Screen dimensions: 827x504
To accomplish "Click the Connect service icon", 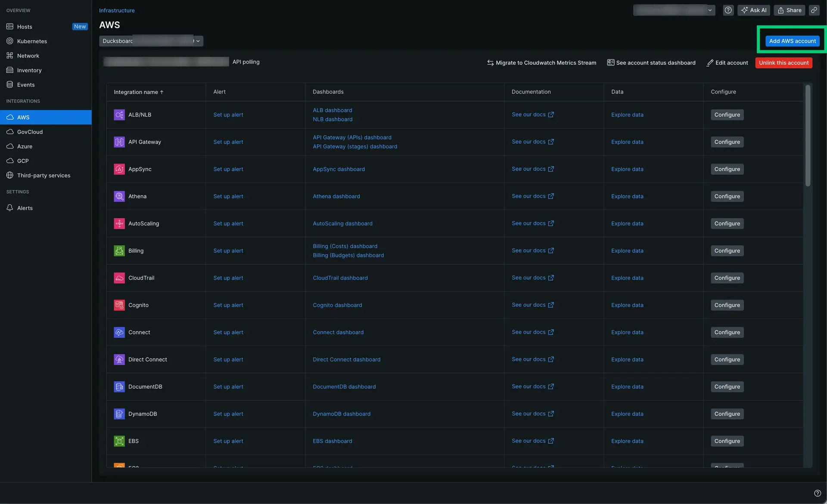I will [119, 332].
